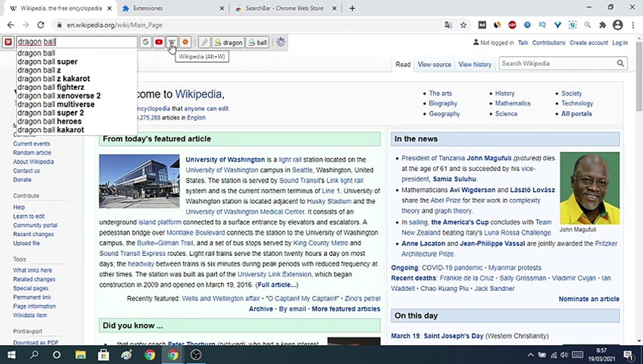Screen dimensions: 643x364
Task: Go back in browser history
Action: [11, 25]
